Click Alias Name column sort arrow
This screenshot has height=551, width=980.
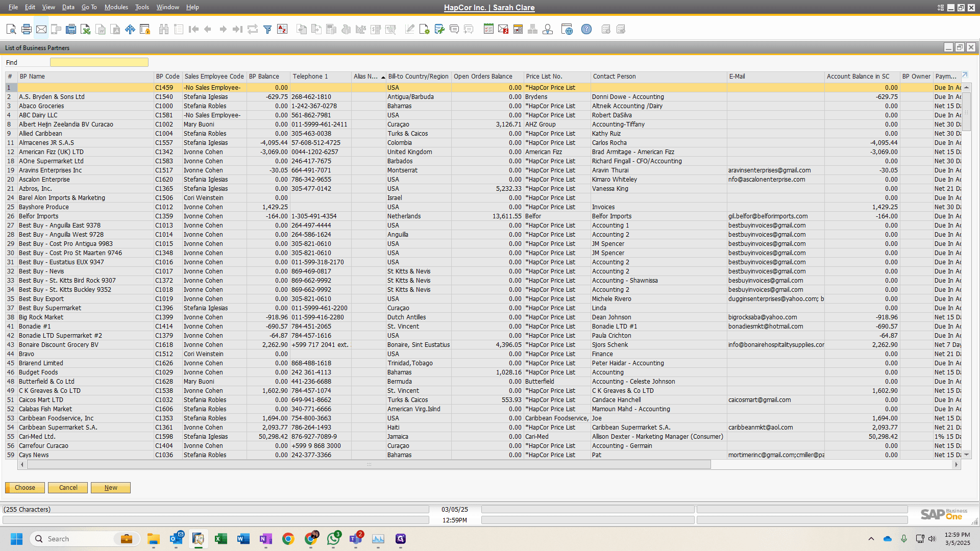pos(383,77)
